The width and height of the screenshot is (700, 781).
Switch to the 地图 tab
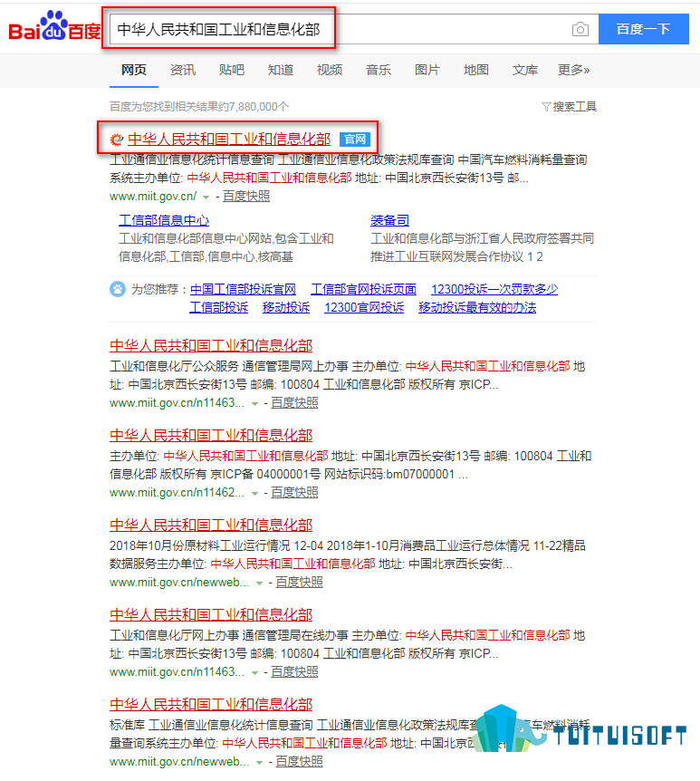point(476,70)
